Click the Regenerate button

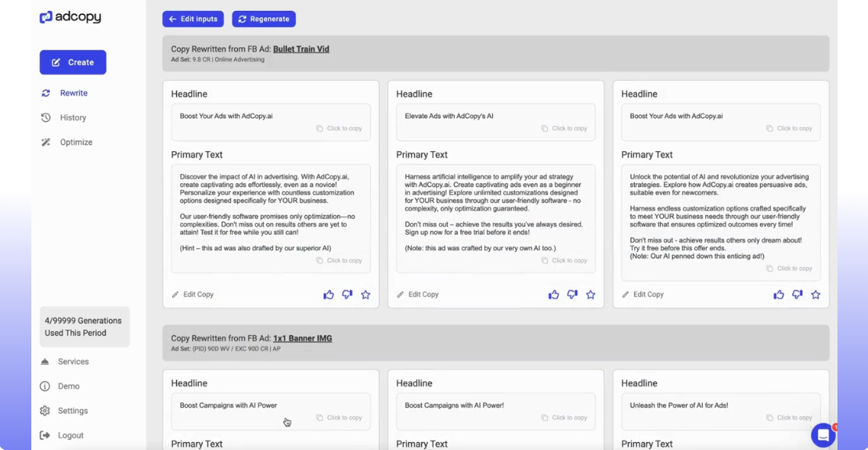coord(264,19)
